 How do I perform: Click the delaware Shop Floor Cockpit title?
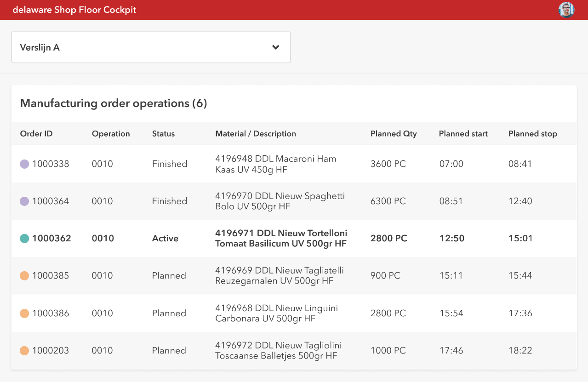[x=74, y=10]
